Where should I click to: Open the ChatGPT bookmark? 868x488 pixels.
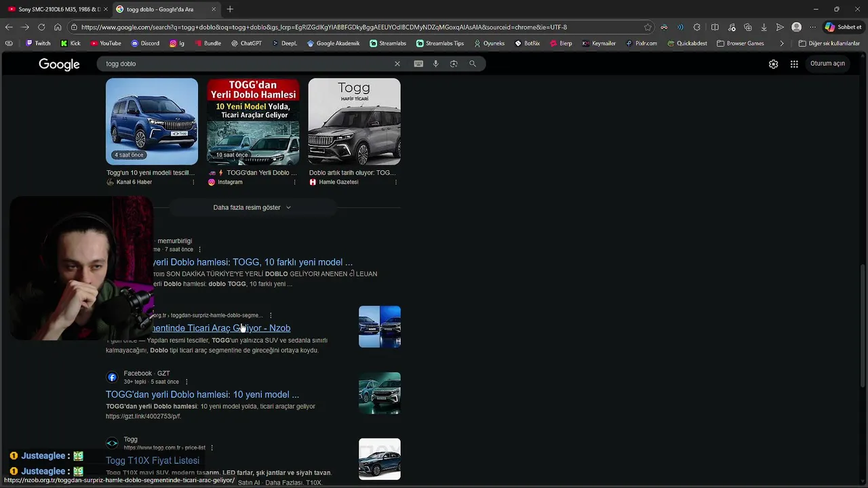pos(246,43)
